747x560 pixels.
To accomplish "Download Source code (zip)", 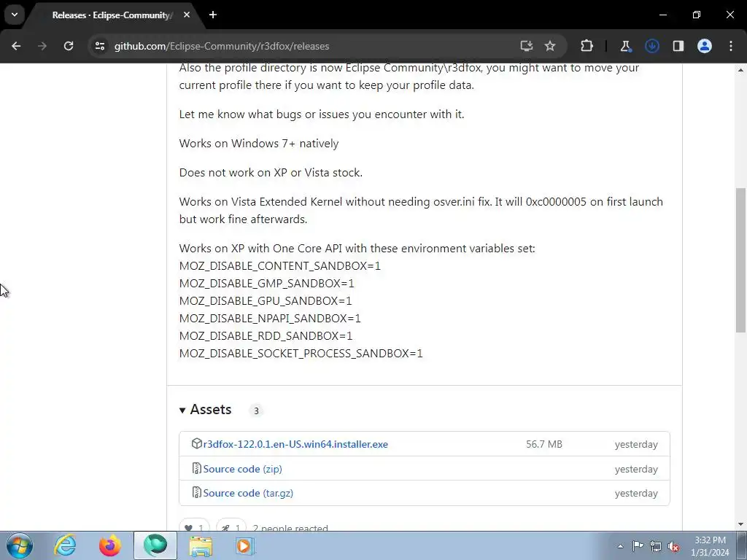I will (x=242, y=469).
